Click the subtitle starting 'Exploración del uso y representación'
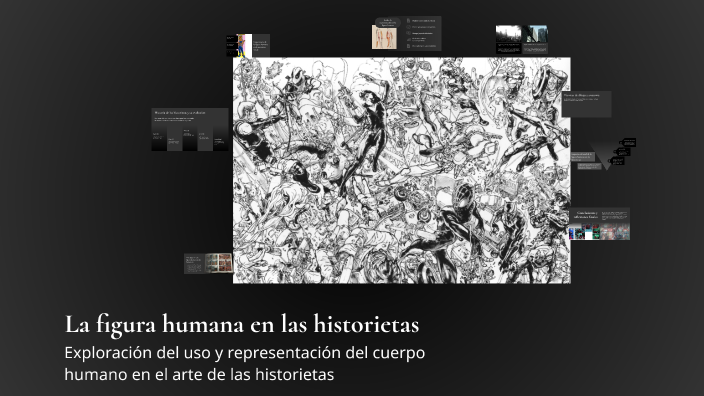The width and height of the screenshot is (704, 396). pos(245,363)
